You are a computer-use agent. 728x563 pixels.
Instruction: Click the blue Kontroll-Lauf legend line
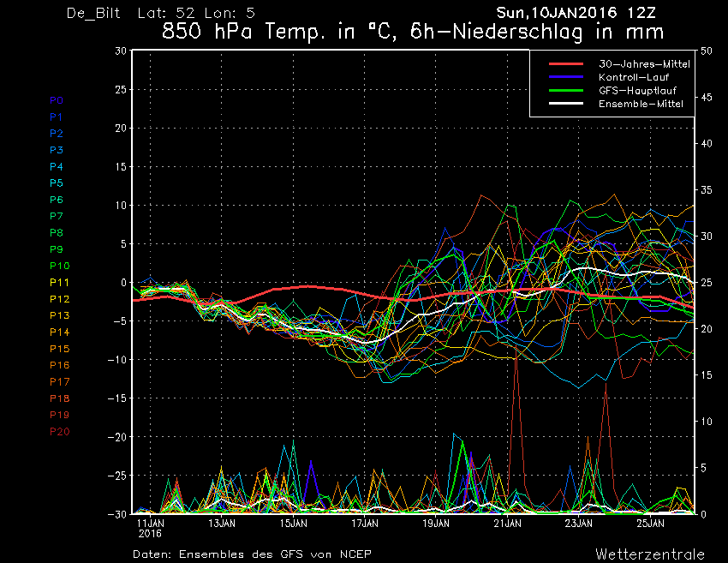click(565, 76)
